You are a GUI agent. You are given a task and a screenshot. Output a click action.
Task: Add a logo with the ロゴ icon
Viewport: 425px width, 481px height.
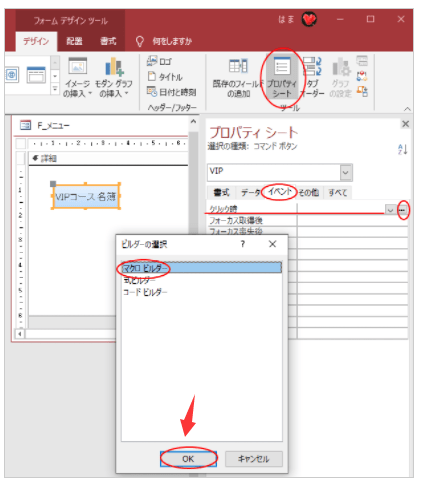coord(159,61)
